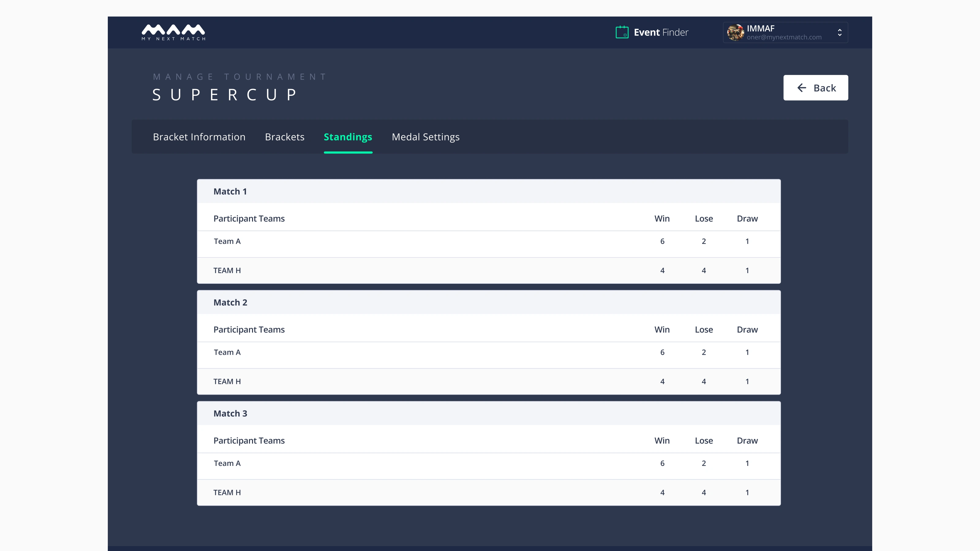
Task: Click Lose column header in Match 3
Action: pos(704,441)
